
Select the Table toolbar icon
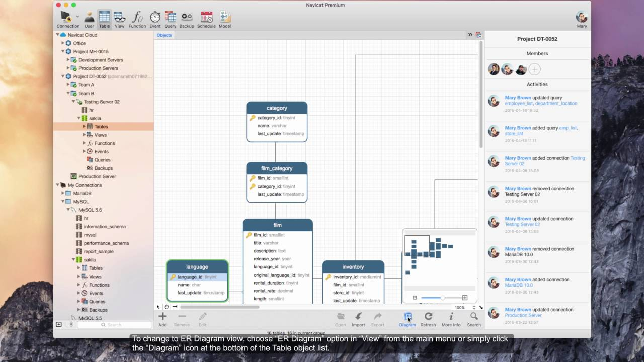[x=104, y=19]
